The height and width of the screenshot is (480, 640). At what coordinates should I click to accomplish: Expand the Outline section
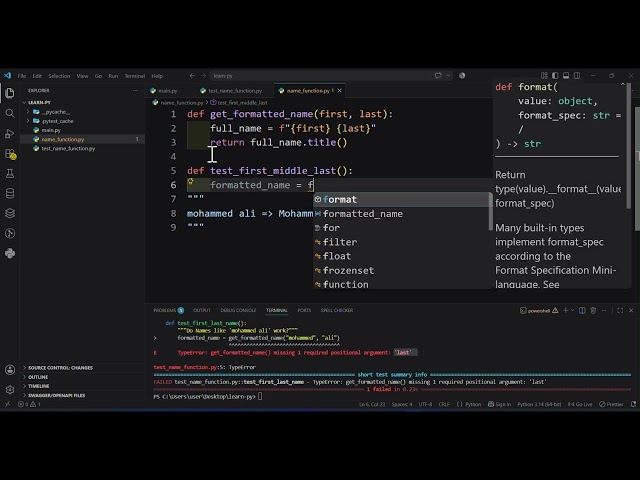[36, 377]
